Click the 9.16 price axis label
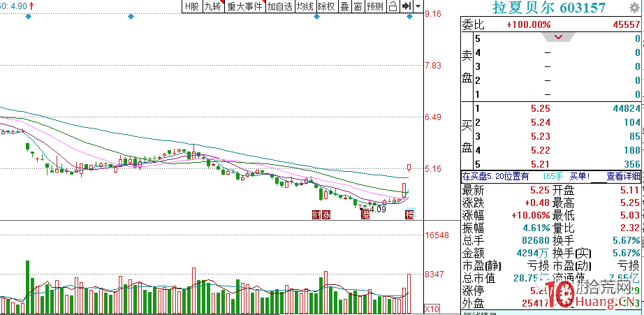644x315 pixels. tap(433, 14)
